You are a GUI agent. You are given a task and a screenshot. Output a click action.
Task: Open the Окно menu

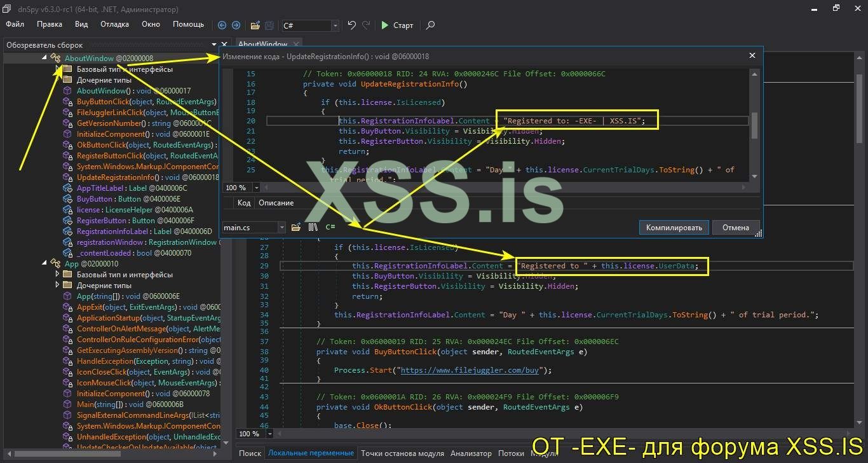pyautogui.click(x=151, y=24)
